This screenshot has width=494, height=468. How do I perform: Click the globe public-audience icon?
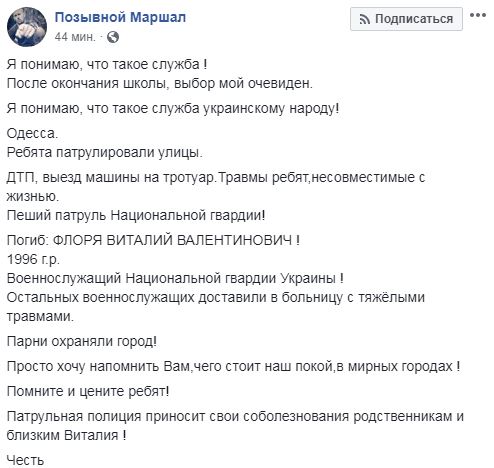pyautogui.click(x=113, y=37)
